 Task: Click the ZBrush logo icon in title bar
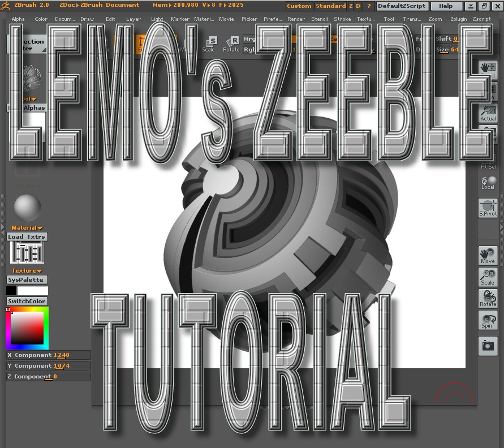tap(6, 6)
